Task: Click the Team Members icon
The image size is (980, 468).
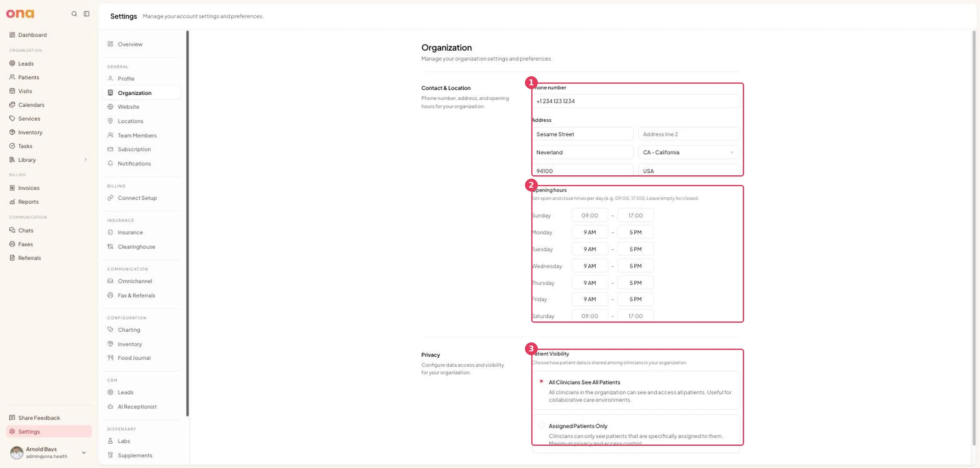Action: point(110,135)
